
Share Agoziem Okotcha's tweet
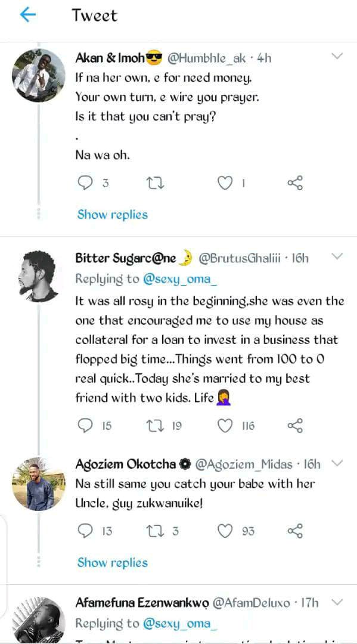tap(295, 531)
